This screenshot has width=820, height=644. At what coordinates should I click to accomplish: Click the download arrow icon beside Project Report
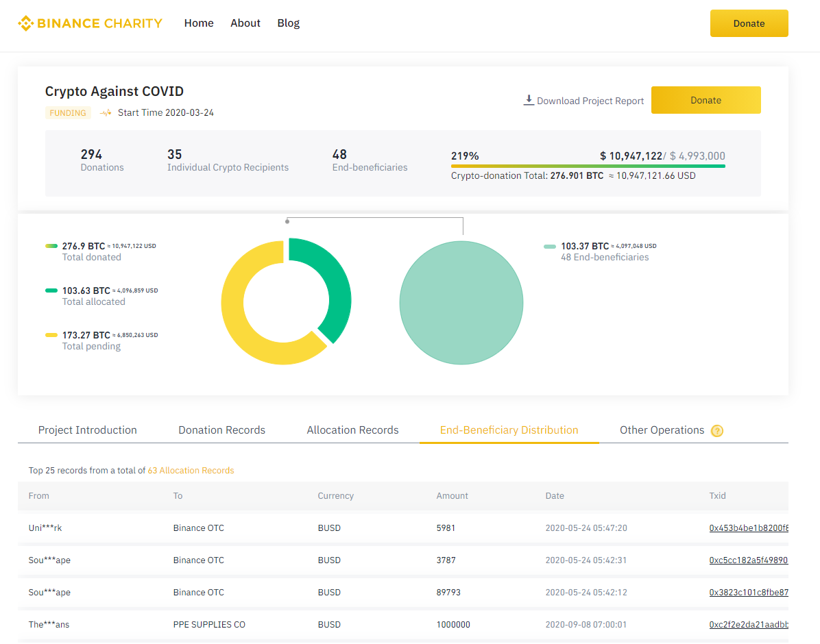pyautogui.click(x=529, y=100)
